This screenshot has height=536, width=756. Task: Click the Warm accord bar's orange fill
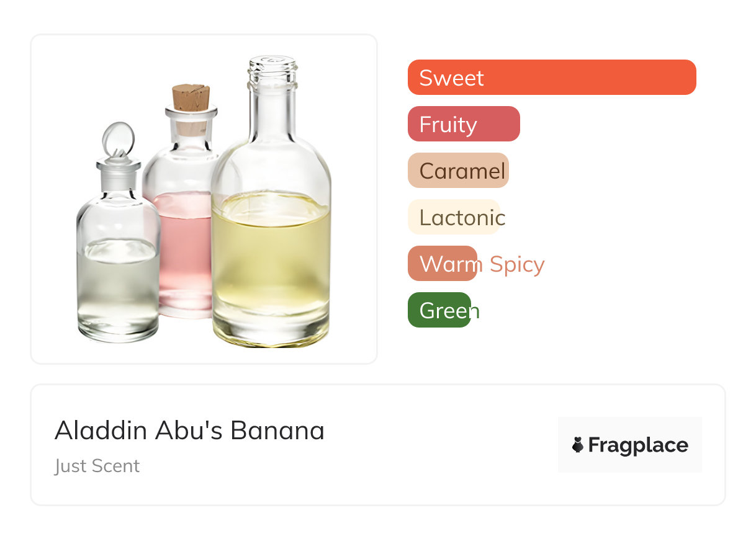[442, 264]
